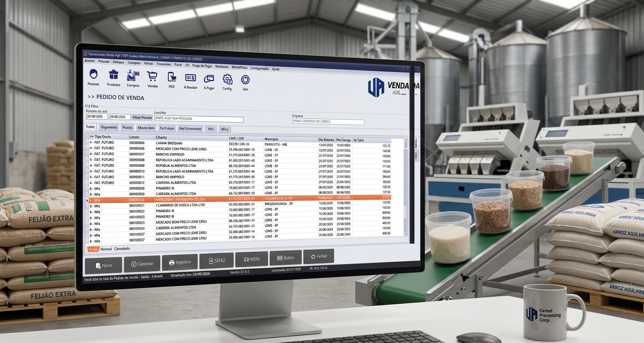Open the MarketPlace menu
The width and height of the screenshot is (644, 343).
tap(239, 67)
